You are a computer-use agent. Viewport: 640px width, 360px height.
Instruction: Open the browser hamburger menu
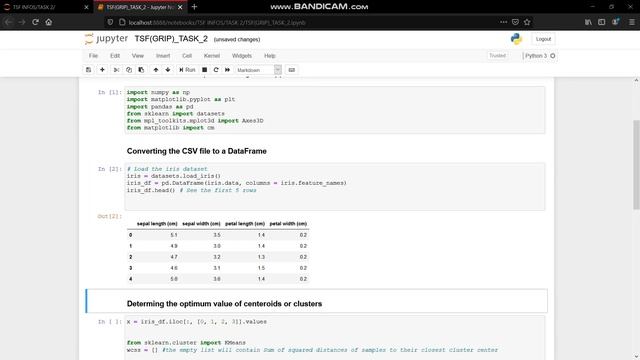point(632,22)
